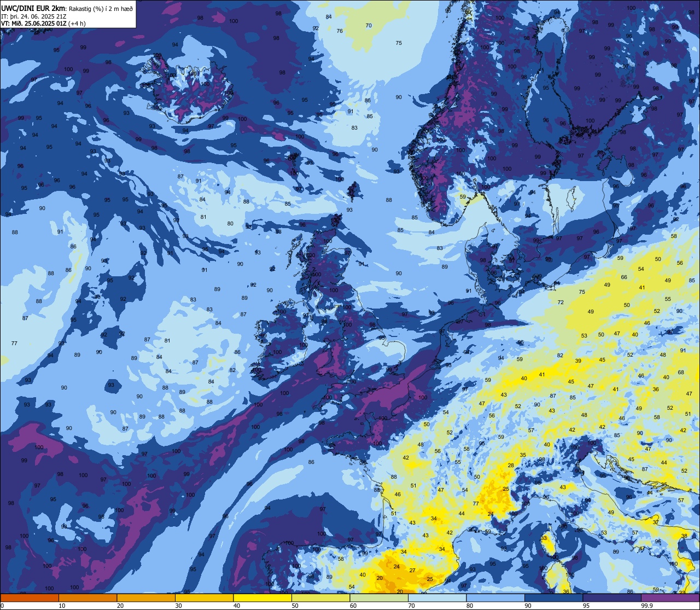Click the '27' humidity value over Spain
Image resolution: width=700 pixels, height=610 pixels.
412,571
